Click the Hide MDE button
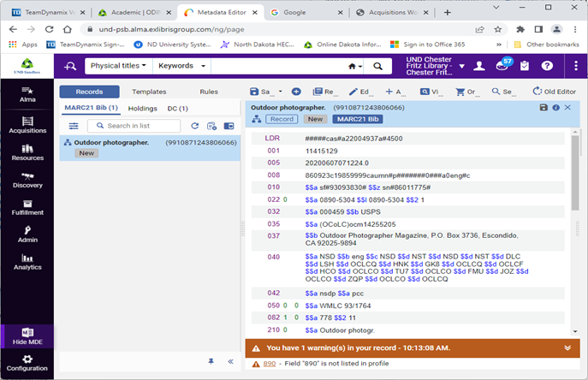 (x=27, y=336)
